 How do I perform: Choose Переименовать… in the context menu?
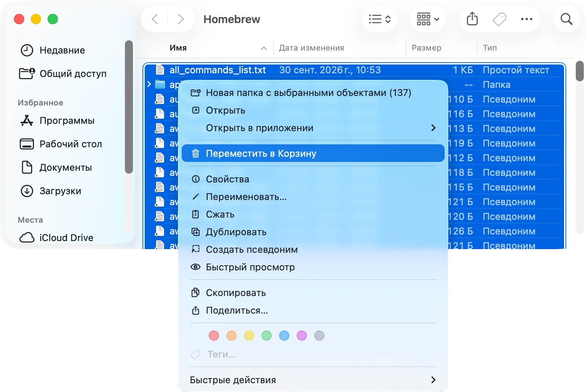pos(313,197)
